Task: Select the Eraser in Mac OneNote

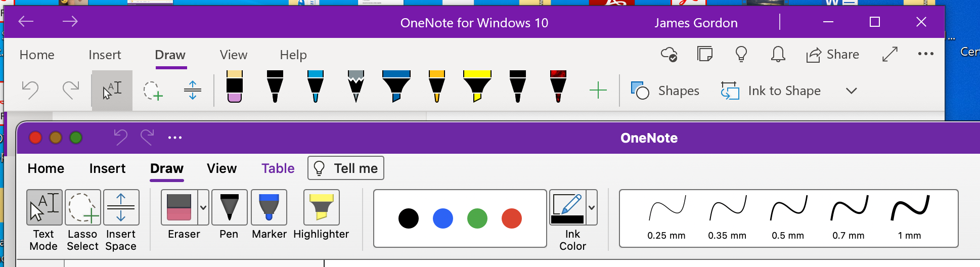Action: click(x=180, y=207)
